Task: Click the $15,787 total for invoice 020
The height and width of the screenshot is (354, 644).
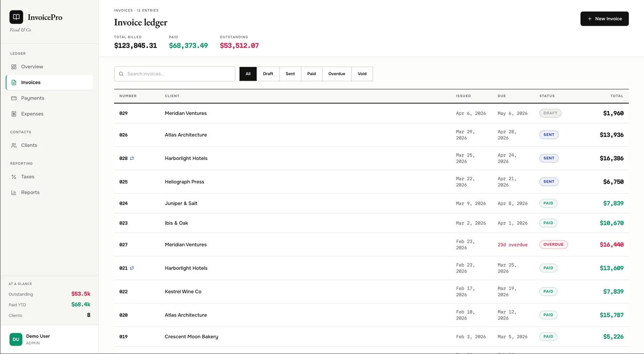Action: 612,315
